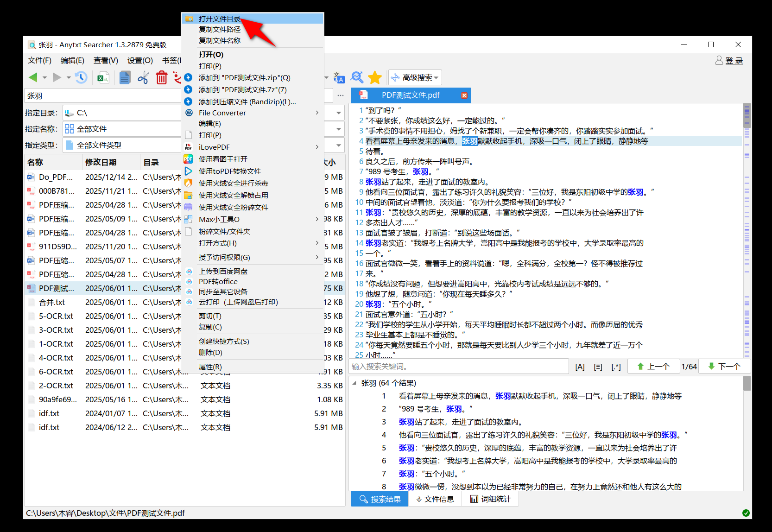Image resolution: width=772 pixels, height=532 pixels.
Task: Toggle regular expression search [.*]
Action: pos(616,366)
